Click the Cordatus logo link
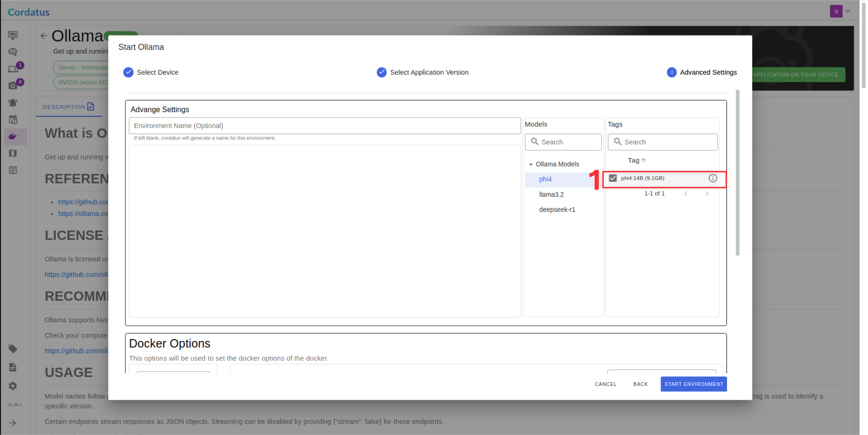The image size is (868, 435). [29, 12]
